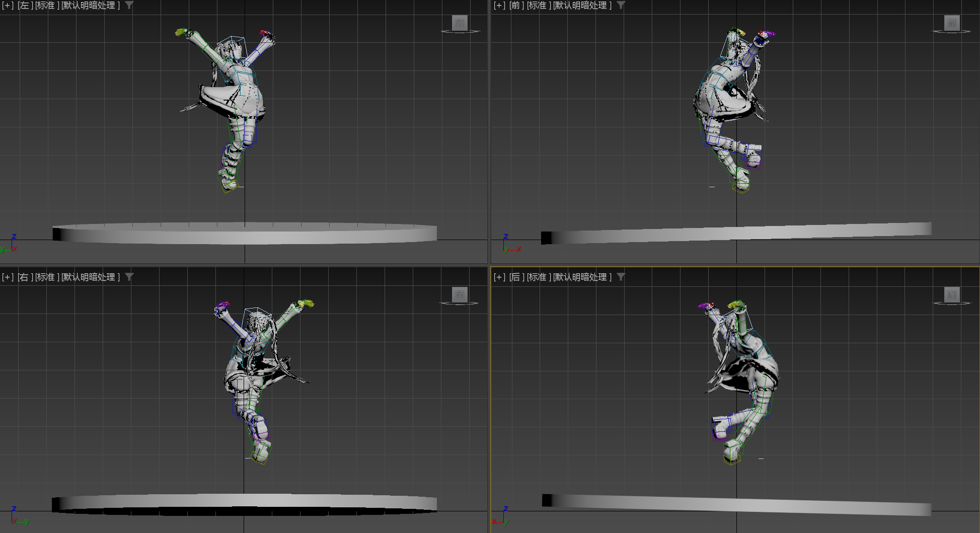Select the round disc platform in the 左 viewport
980x533 pixels.
point(245,234)
